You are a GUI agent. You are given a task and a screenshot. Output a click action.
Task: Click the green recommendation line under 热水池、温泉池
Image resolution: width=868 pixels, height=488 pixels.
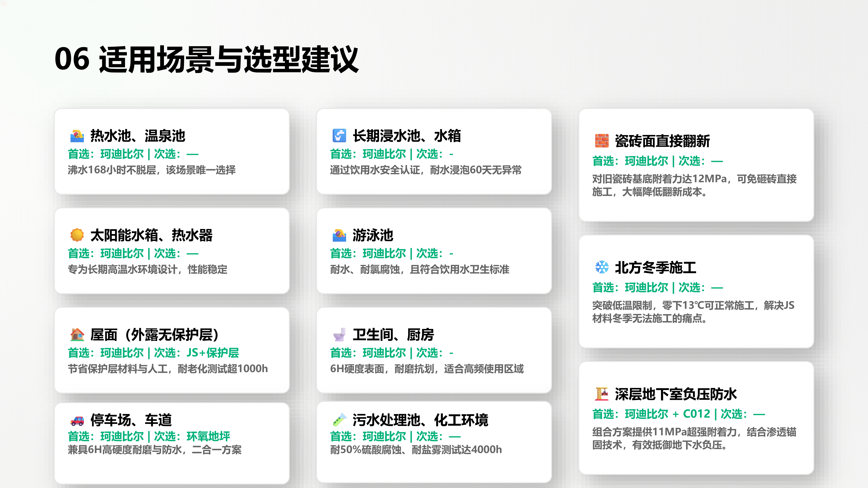(x=133, y=154)
